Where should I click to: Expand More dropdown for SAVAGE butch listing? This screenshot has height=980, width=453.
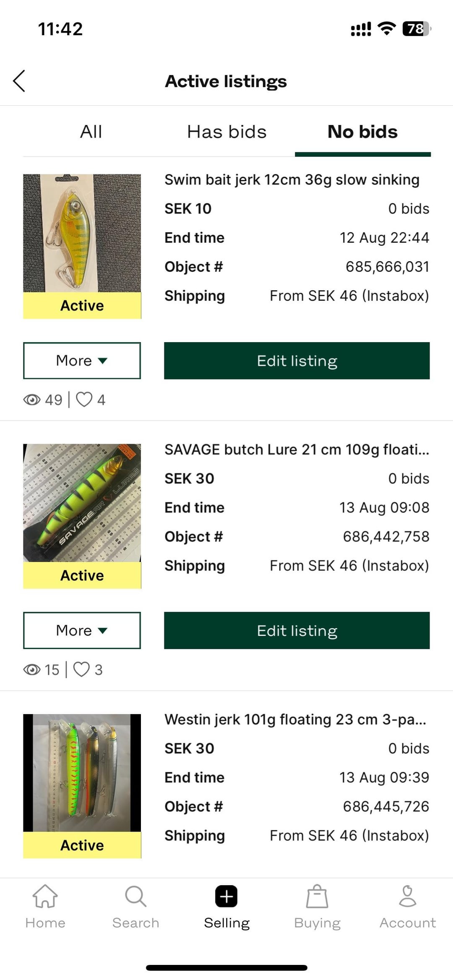click(82, 630)
